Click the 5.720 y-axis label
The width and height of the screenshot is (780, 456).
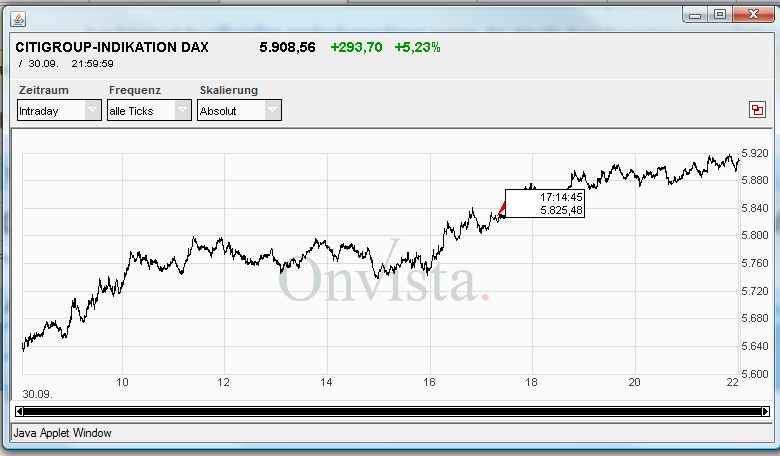pyautogui.click(x=755, y=291)
